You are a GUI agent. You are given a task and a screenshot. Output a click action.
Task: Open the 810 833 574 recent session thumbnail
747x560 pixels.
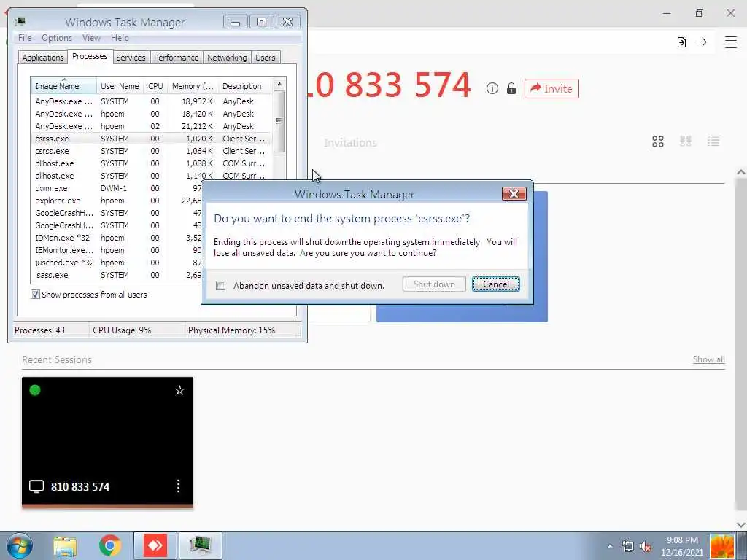tap(108, 443)
